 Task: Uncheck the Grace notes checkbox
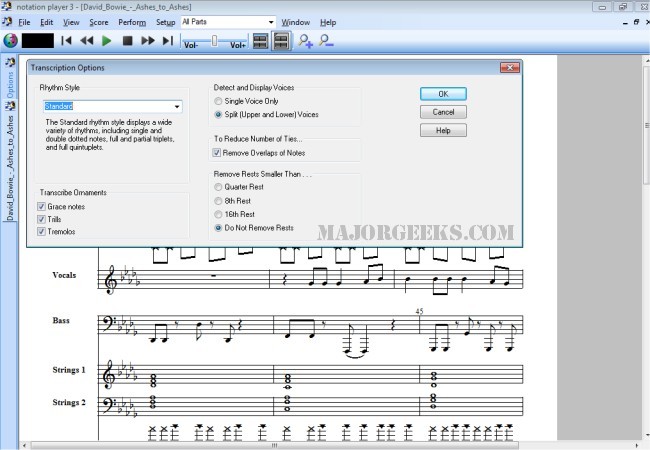click(41, 206)
